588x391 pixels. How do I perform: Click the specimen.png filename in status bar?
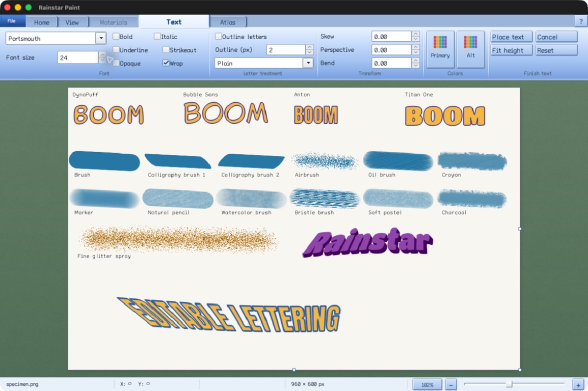tap(22, 384)
